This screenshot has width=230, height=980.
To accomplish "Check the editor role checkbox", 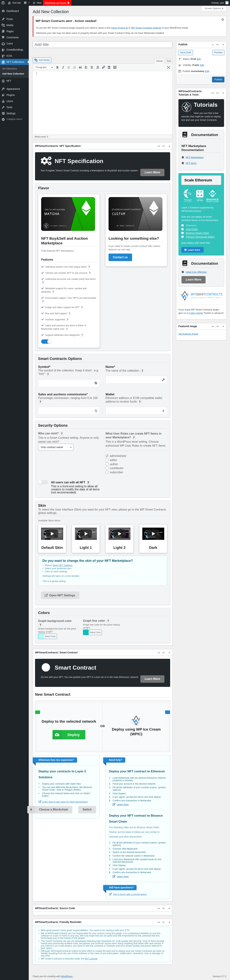I will [107, 460].
